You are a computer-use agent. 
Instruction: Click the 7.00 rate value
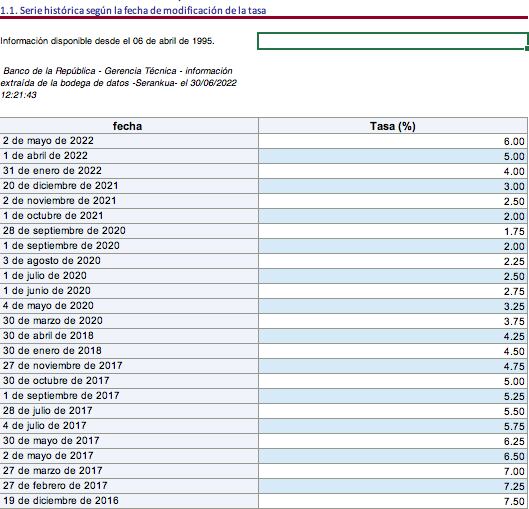[x=514, y=472]
